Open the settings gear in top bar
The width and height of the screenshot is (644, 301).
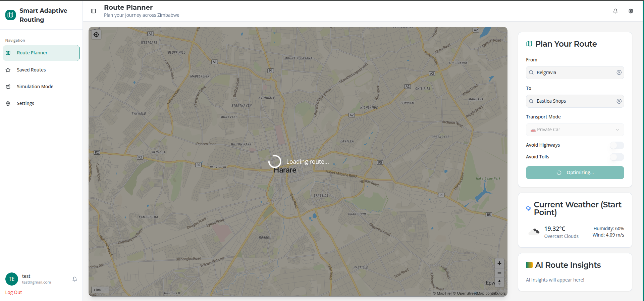coord(631,11)
